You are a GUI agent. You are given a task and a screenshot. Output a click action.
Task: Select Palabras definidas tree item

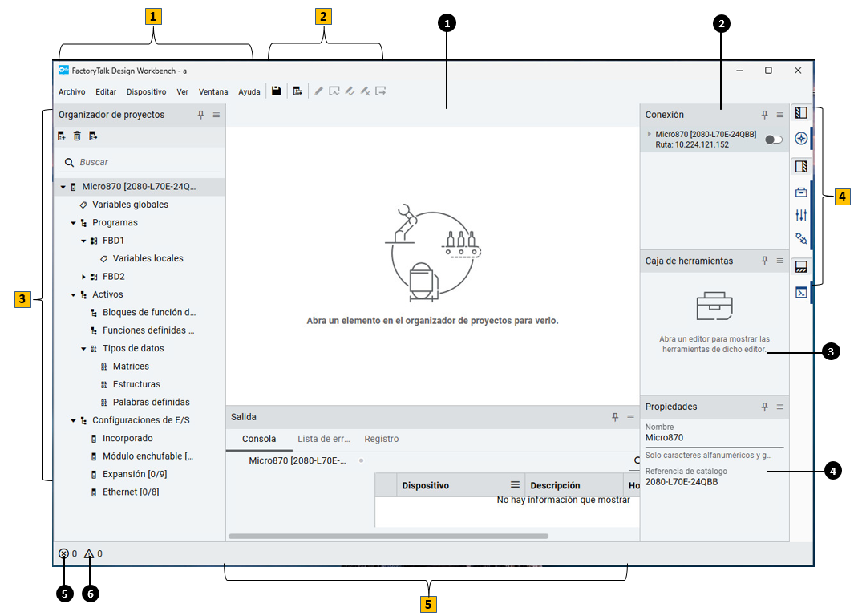(151, 402)
